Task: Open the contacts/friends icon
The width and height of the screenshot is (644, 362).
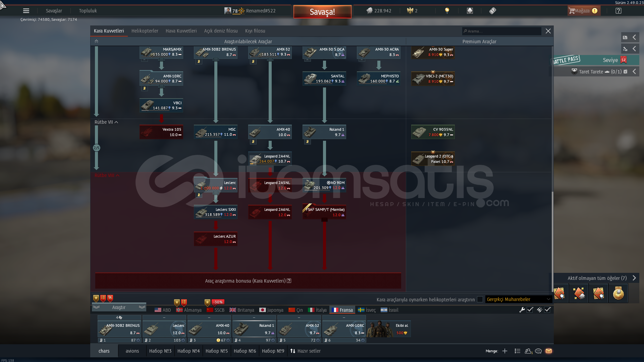Action: [x=529, y=351]
